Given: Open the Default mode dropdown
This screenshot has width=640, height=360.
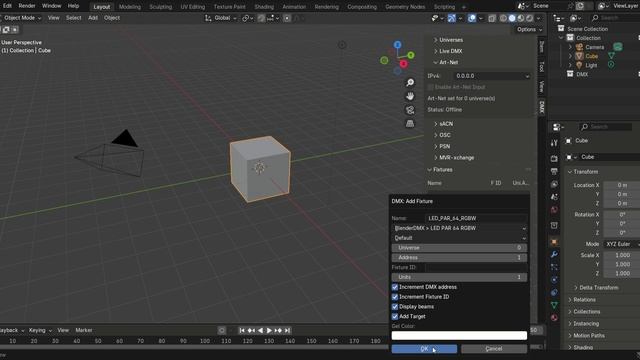Looking at the screenshot, I should (x=459, y=238).
